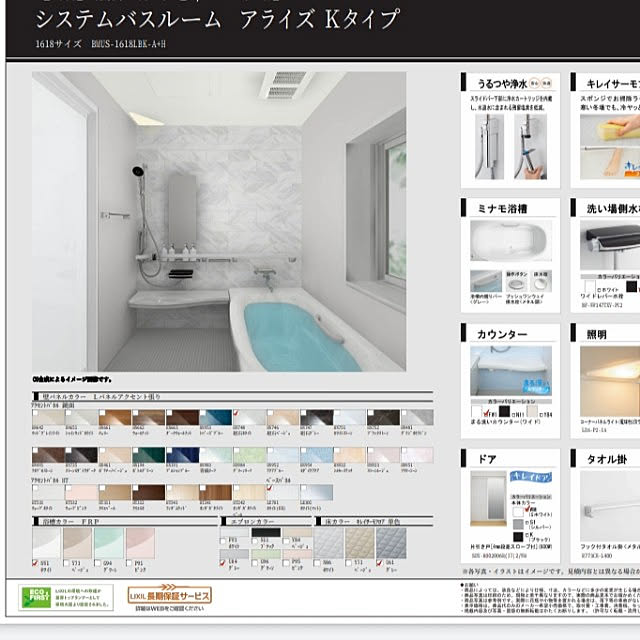Open the right うるつや浄水 cartridge photo
The height and width of the screenshot is (640, 640).
click(x=530, y=147)
